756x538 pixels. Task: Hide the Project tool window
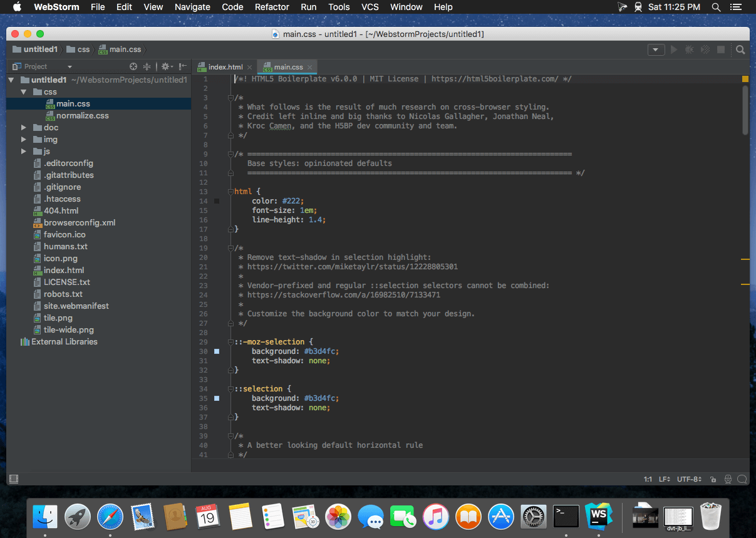182,66
